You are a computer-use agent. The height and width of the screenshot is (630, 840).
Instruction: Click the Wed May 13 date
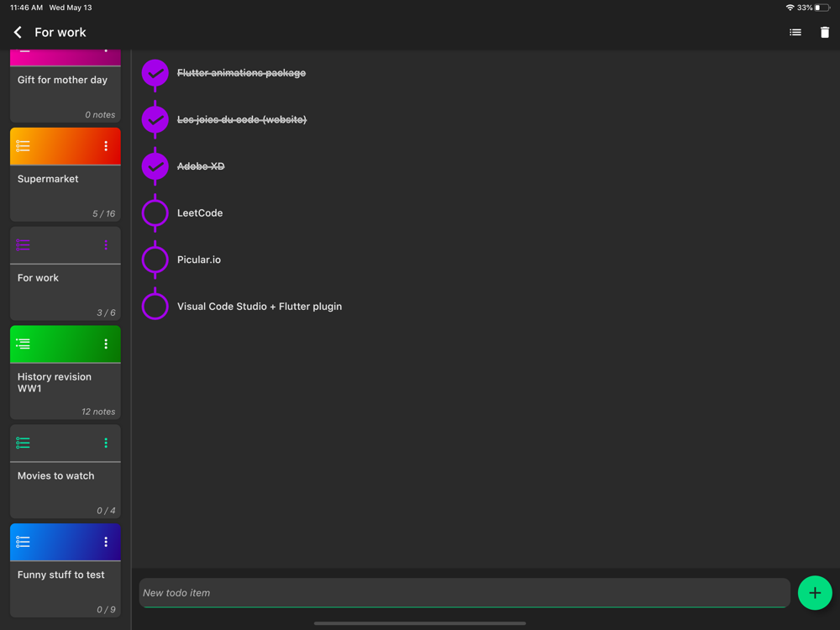(x=71, y=8)
